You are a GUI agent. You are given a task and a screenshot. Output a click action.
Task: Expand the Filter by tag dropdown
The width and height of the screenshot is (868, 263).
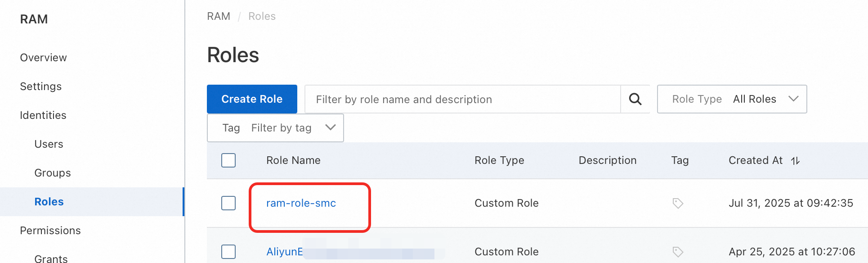coord(275,128)
